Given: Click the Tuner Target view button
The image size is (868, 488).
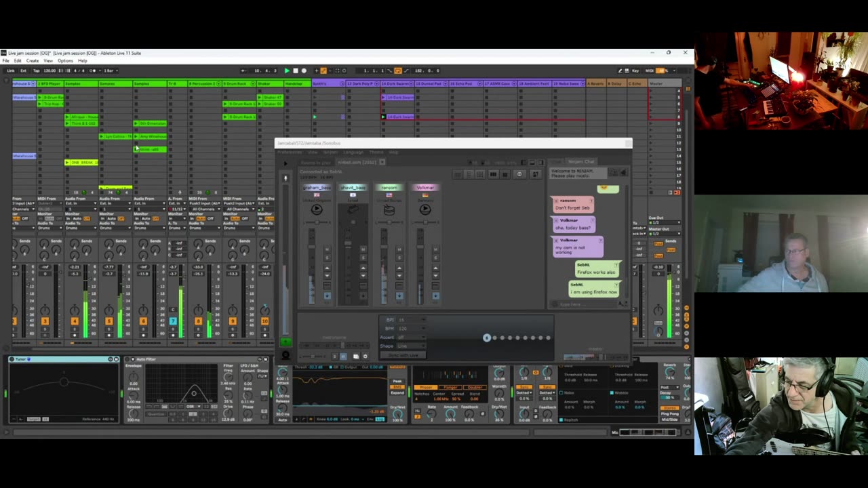Looking at the screenshot, I should click(x=33, y=419).
